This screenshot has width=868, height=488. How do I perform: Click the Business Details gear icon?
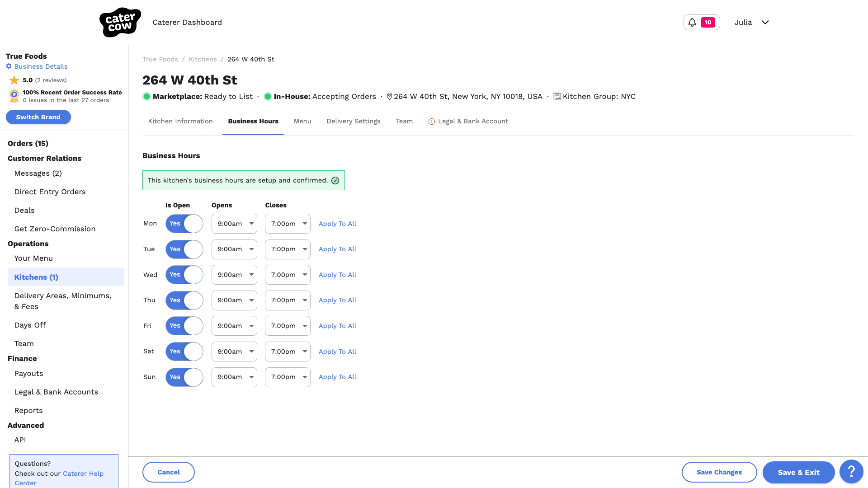click(9, 66)
